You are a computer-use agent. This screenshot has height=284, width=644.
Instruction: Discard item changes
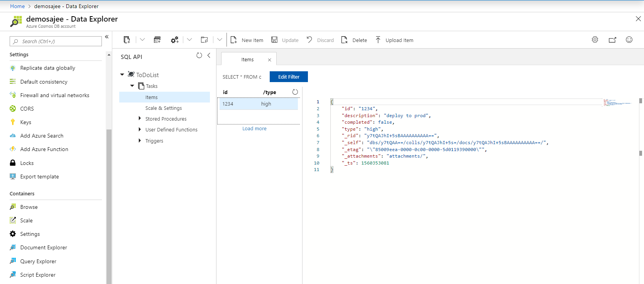tap(320, 40)
